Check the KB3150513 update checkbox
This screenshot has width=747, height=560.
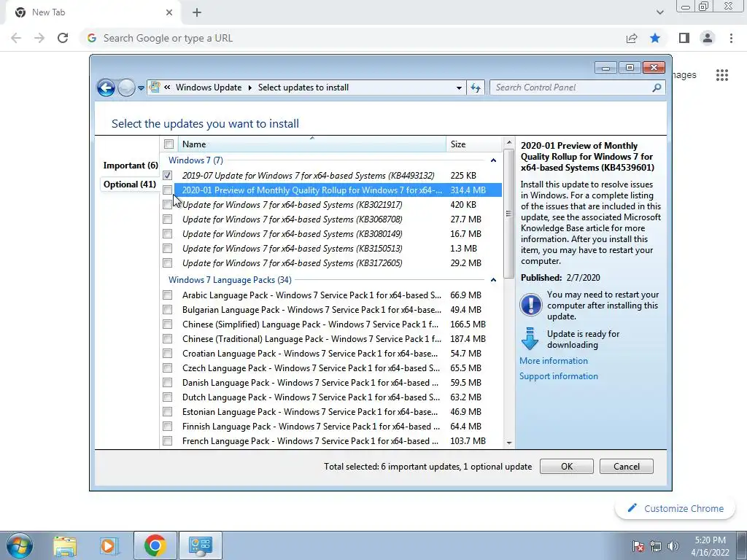[x=167, y=249]
